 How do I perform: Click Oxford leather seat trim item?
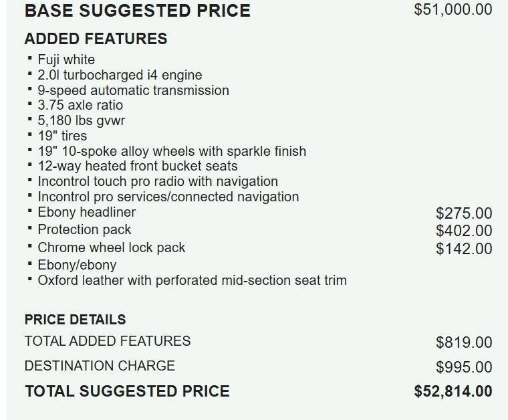pos(192,280)
